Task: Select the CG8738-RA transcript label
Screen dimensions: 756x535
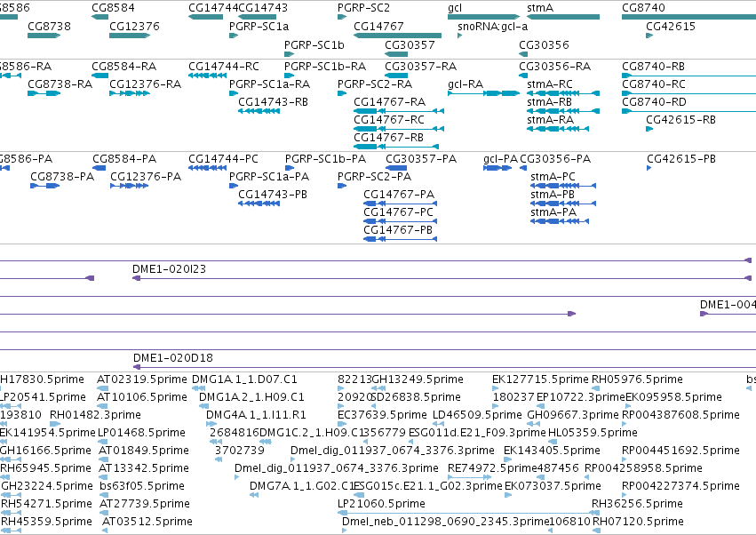Action: click(x=60, y=84)
